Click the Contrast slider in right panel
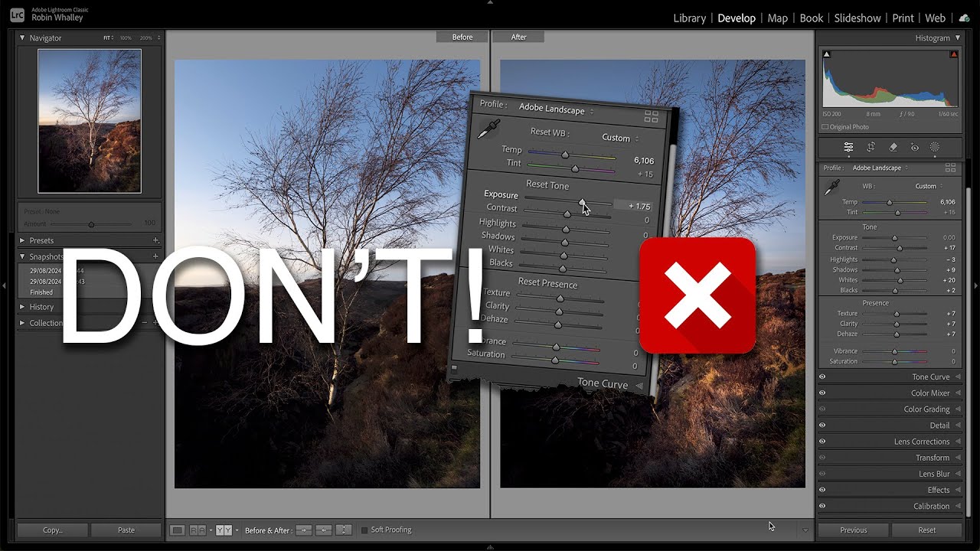This screenshot has height=551, width=980. (x=894, y=248)
